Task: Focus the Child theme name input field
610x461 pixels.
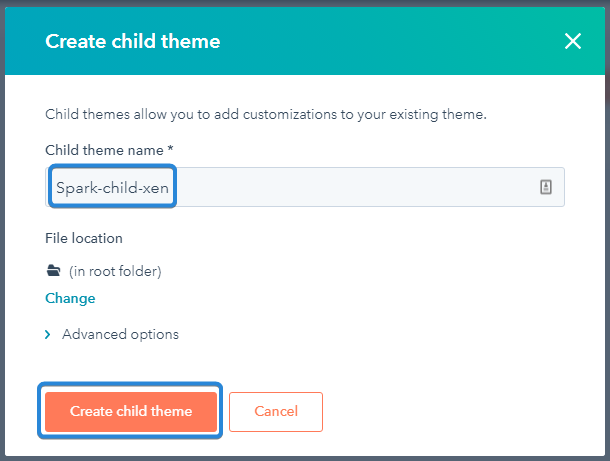Action: [x=350, y=187]
